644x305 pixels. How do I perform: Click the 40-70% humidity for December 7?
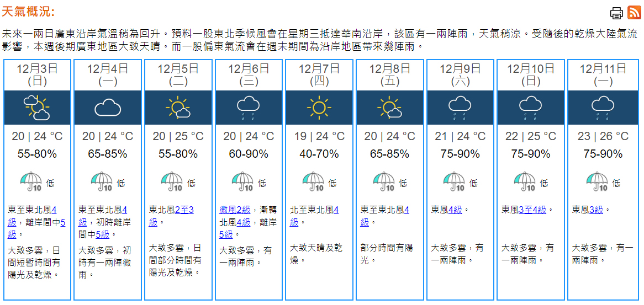[319, 154]
